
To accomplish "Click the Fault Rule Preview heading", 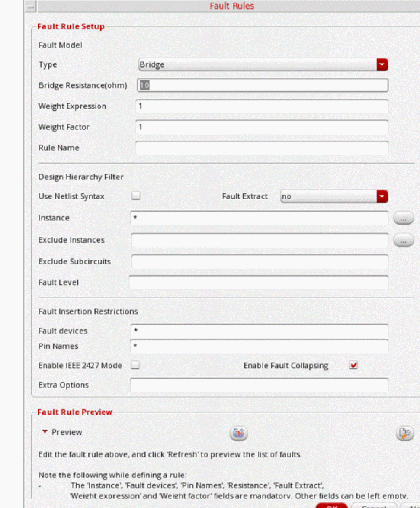I will coord(75,412).
